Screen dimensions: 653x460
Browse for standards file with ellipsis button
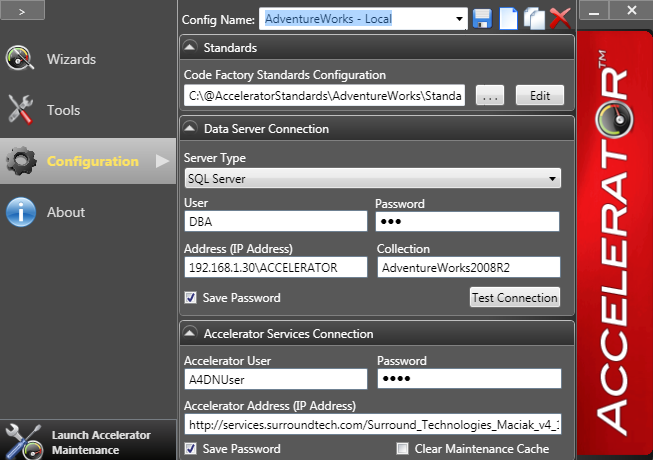pyautogui.click(x=490, y=96)
